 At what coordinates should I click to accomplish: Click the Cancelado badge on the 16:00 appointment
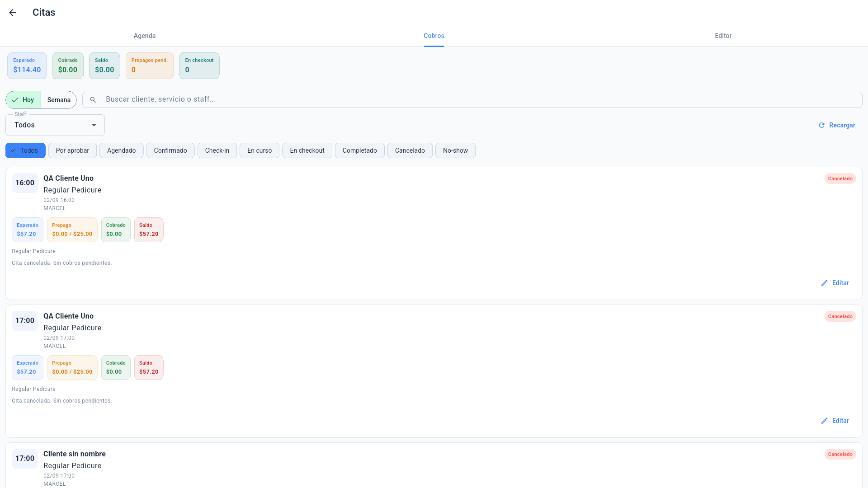pos(840,178)
